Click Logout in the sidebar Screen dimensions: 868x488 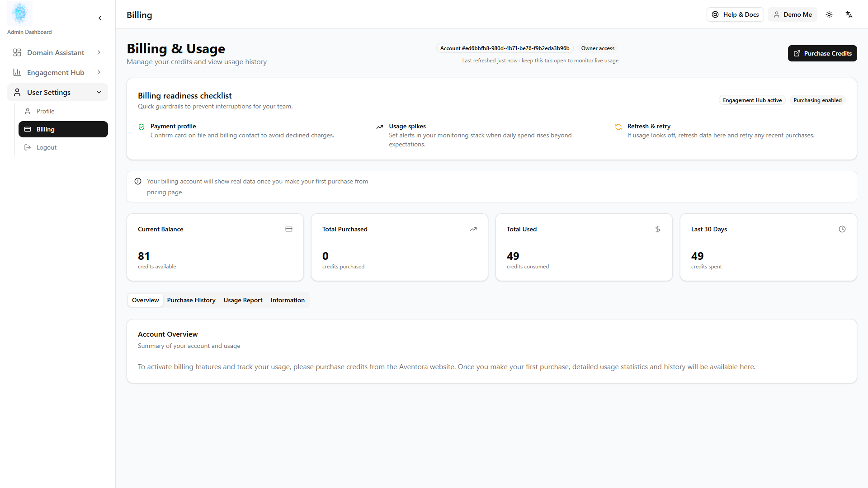(63, 147)
